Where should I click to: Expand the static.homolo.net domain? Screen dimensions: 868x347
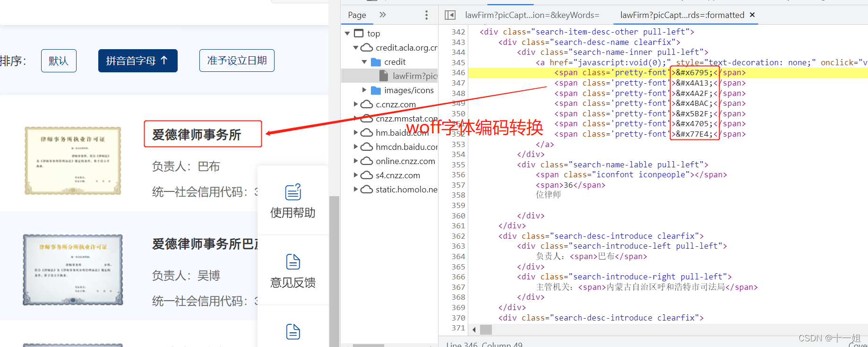pos(356,190)
